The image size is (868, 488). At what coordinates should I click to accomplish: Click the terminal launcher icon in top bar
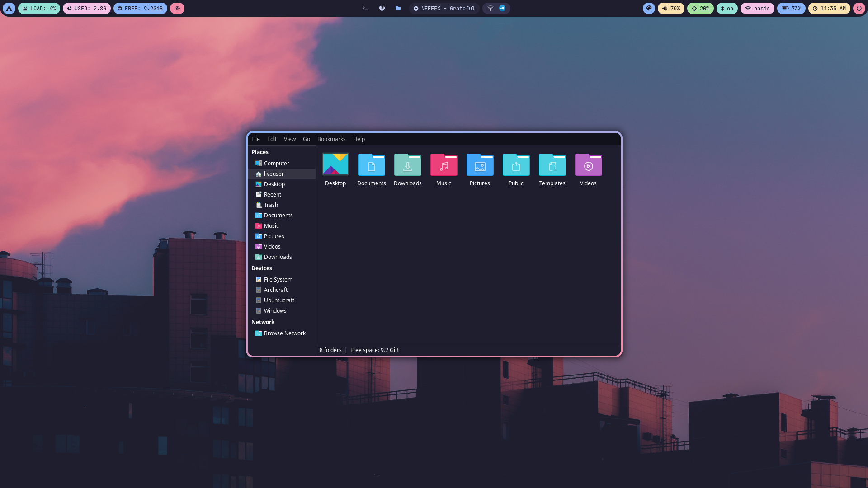(x=365, y=8)
